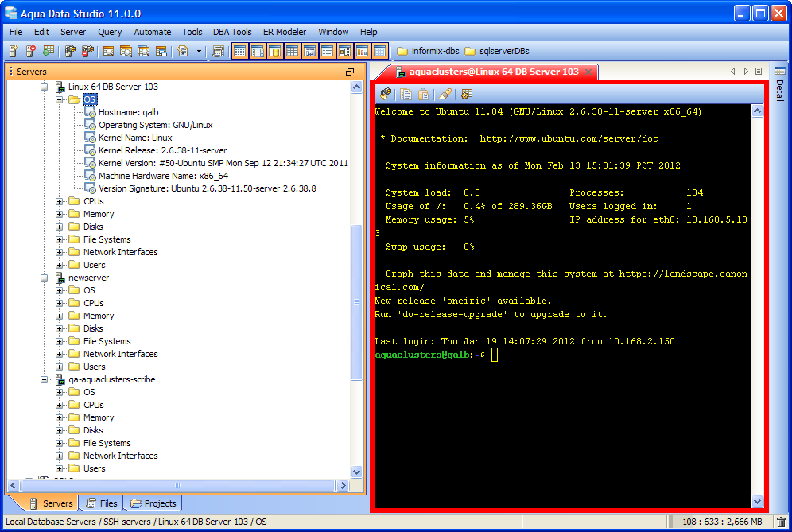Expand File Systems under newserver
The image size is (792, 532).
click(x=59, y=341)
